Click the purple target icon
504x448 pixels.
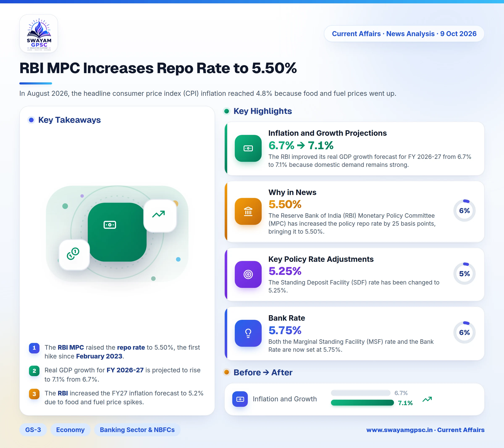tap(248, 274)
